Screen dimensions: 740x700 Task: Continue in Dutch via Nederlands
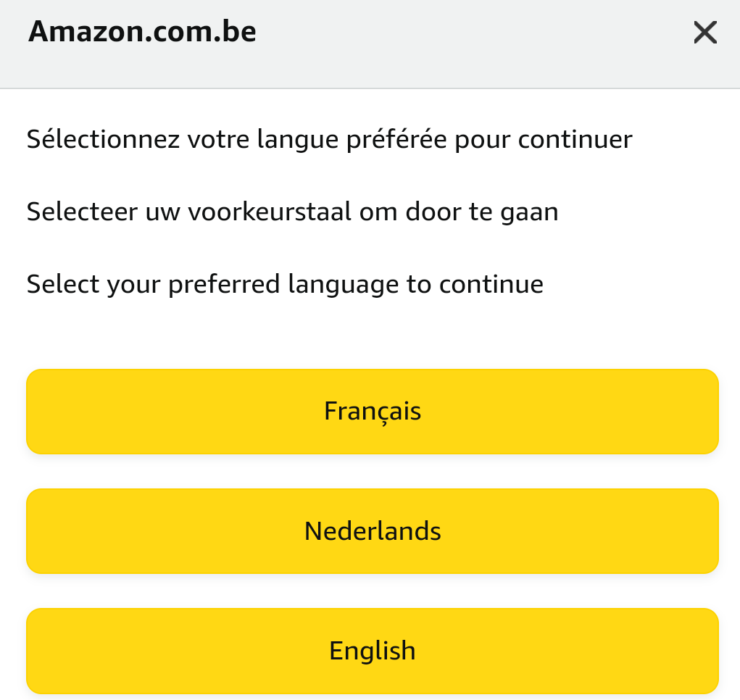[x=372, y=531]
